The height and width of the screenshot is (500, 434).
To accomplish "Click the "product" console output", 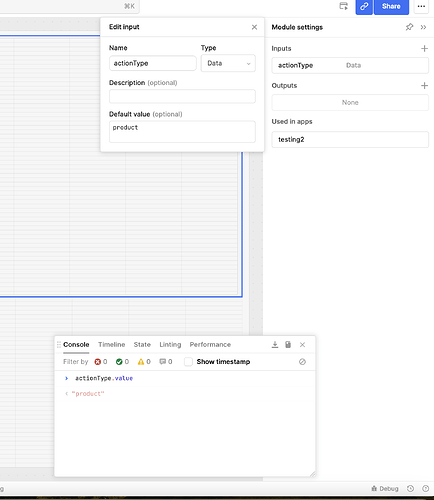I will 88,394.
